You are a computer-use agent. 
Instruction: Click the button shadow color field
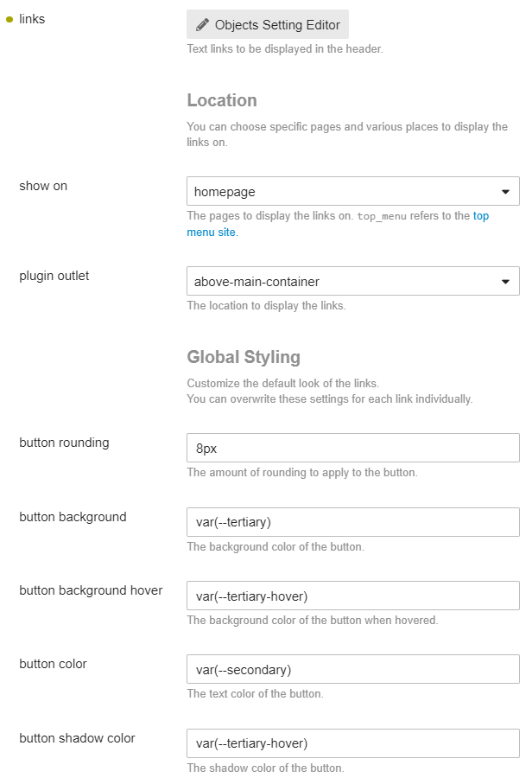tap(352, 743)
